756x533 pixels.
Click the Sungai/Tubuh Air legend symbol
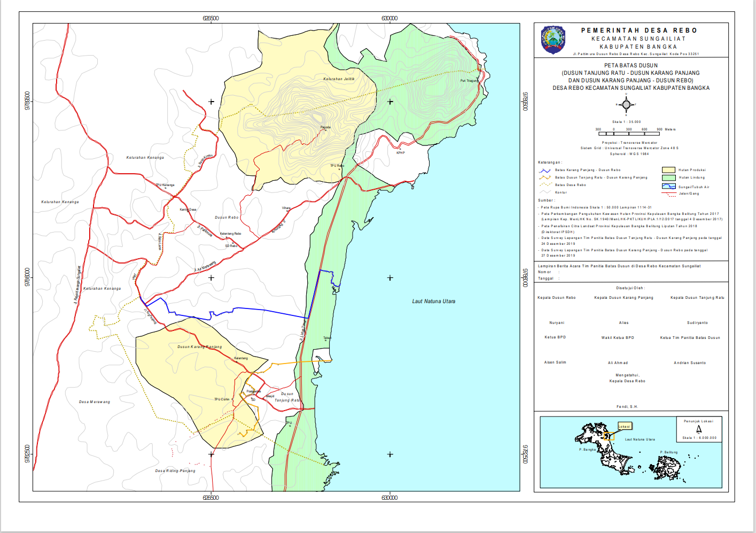tap(668, 187)
